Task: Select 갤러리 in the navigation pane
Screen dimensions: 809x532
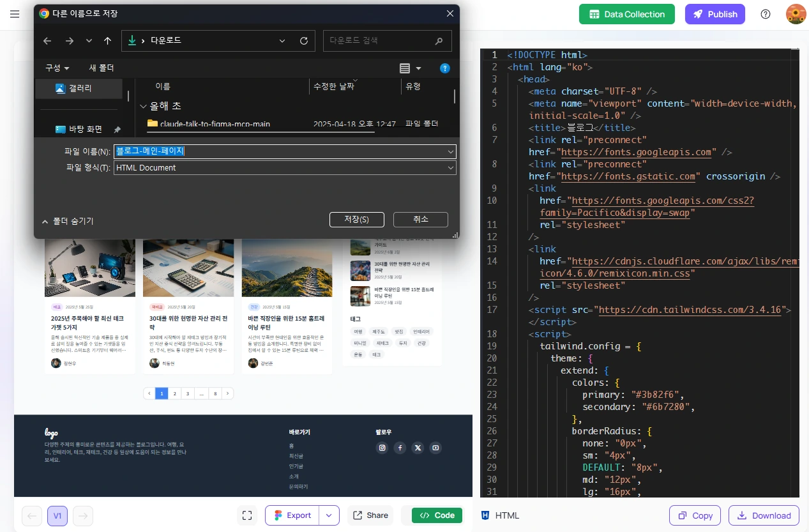Action: (79, 88)
